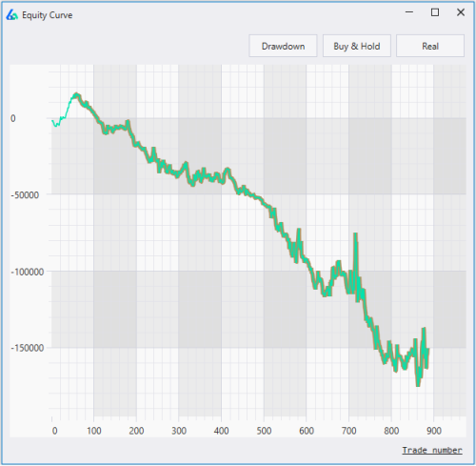The width and height of the screenshot is (476, 466).
Task: Maximize the Equity Curve window
Action: tap(435, 12)
